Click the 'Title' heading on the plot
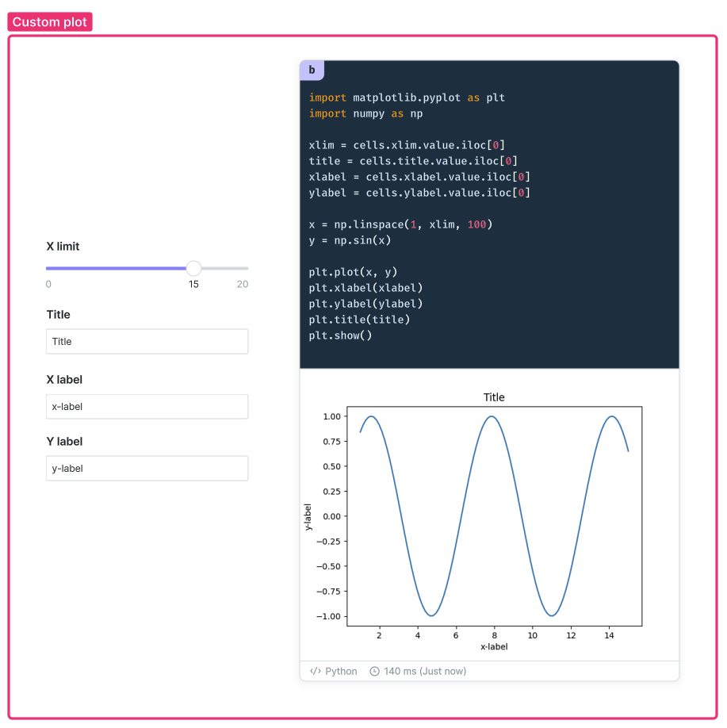 (493, 397)
